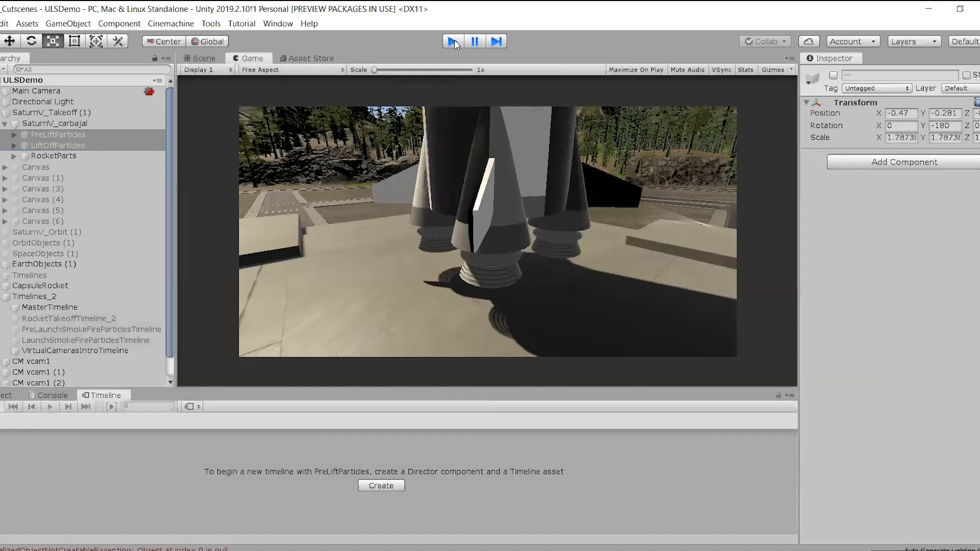Select the Scale tool
The image size is (980, 551).
(53, 41)
